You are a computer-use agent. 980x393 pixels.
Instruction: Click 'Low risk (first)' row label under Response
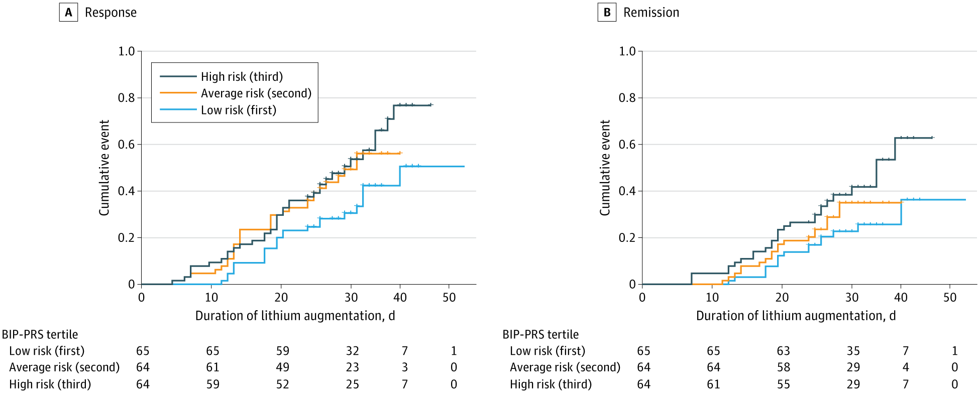tap(47, 351)
